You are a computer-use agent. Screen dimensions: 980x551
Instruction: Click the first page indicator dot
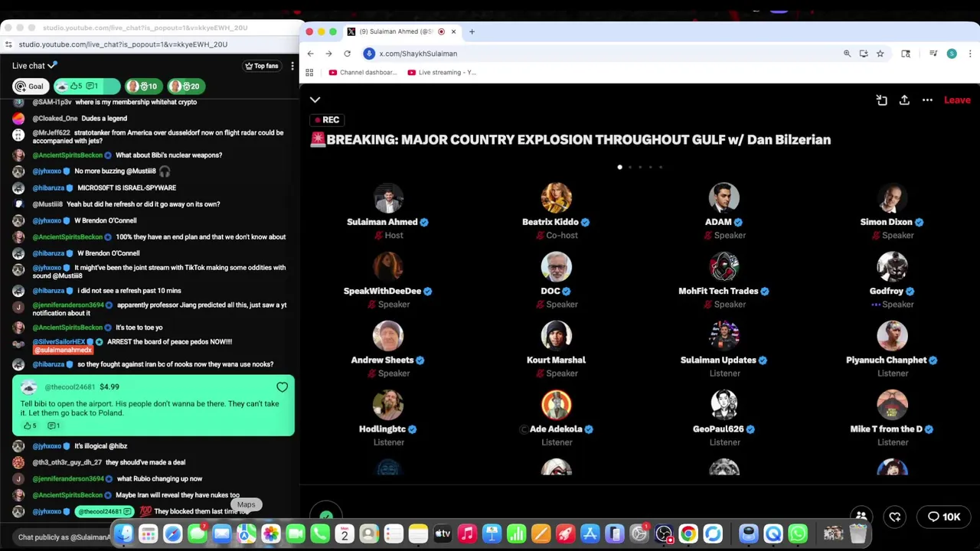(619, 167)
